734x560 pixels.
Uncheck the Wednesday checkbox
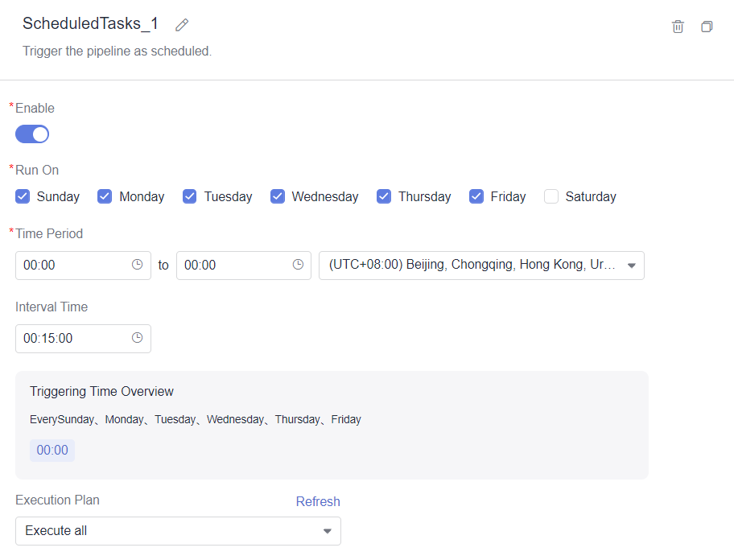click(277, 196)
